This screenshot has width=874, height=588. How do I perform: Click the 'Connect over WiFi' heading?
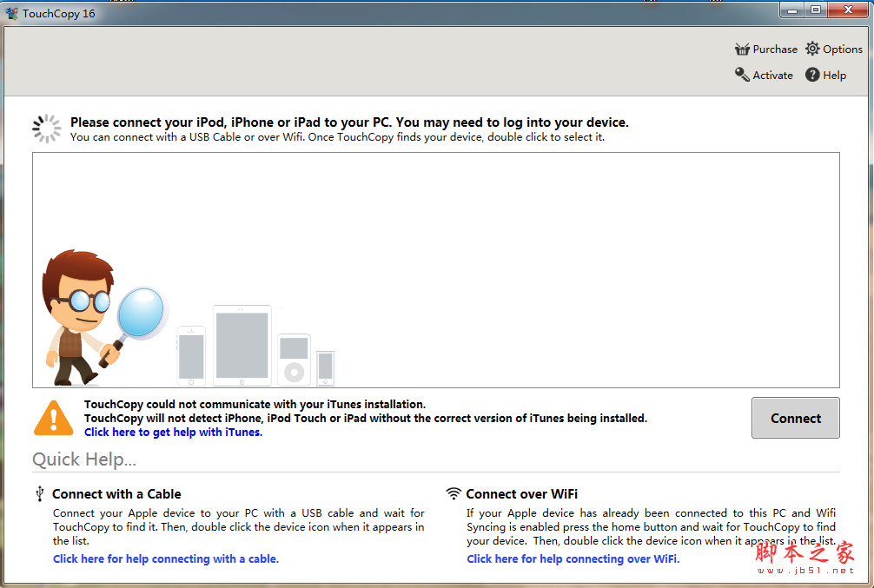(522, 494)
